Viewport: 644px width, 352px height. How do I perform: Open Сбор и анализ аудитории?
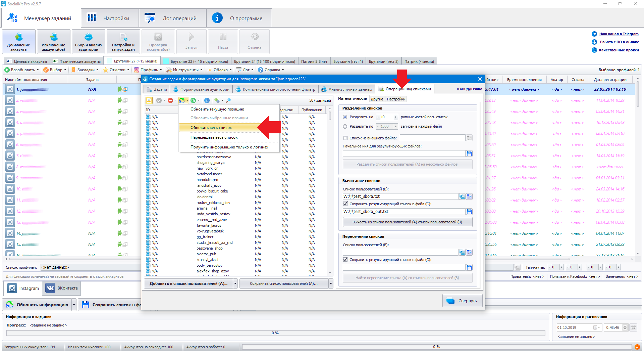click(89, 37)
